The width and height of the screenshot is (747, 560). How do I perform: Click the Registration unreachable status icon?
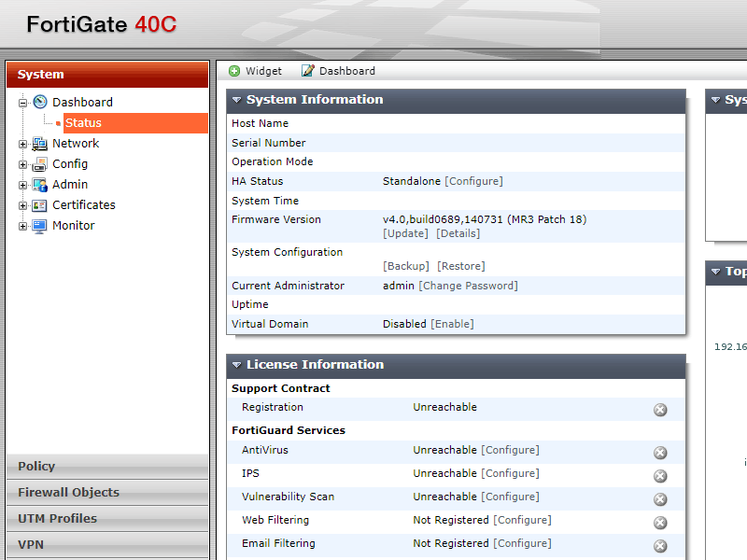coord(660,410)
